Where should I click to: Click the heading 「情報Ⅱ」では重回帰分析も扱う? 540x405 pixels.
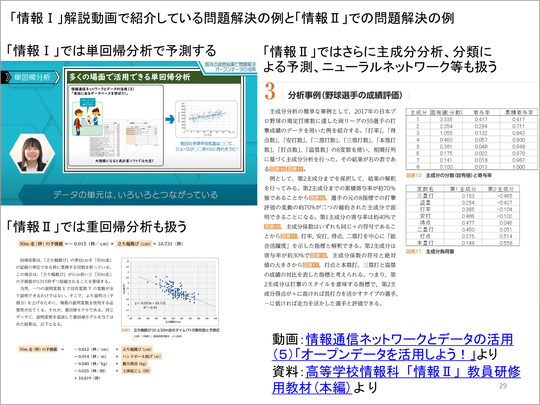(96, 227)
